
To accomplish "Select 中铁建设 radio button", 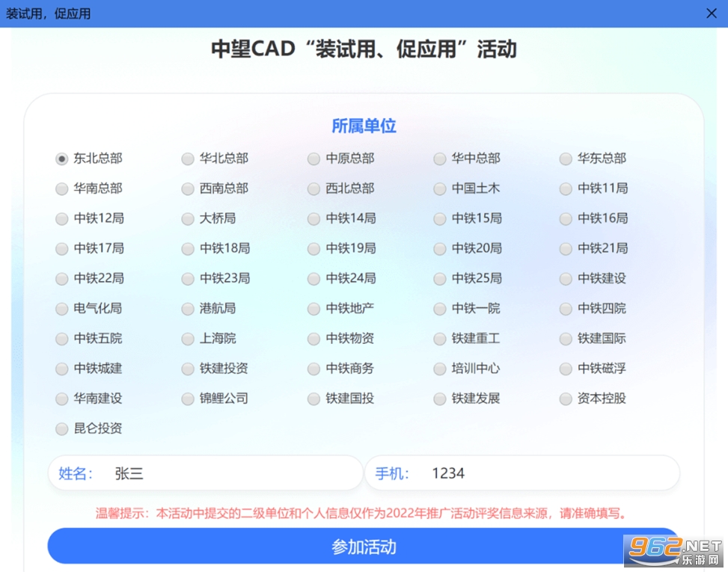I will tap(566, 279).
